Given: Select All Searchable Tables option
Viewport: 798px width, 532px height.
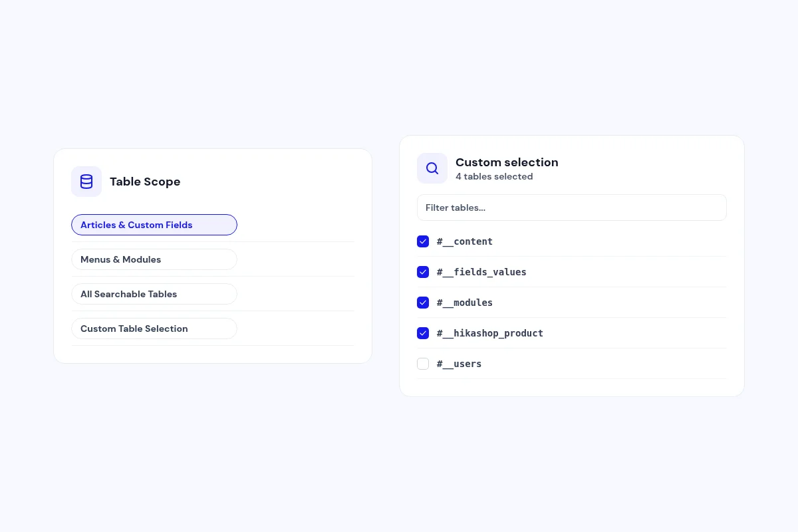Looking at the screenshot, I should (x=154, y=294).
